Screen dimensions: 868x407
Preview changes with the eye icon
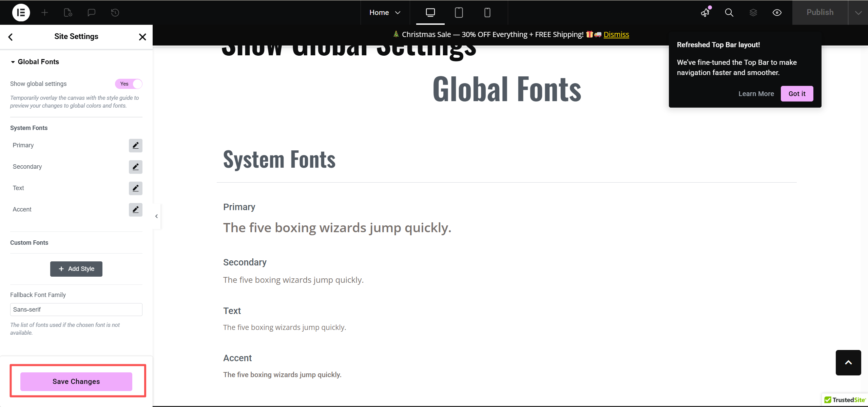(x=777, y=13)
